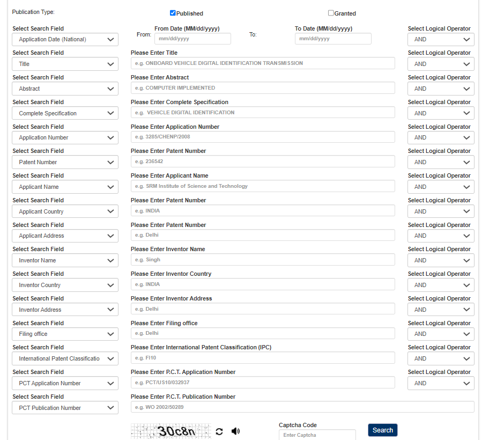The width and height of the screenshot is (504, 440).
Task: Click the Application Number text input
Action: click(x=263, y=137)
